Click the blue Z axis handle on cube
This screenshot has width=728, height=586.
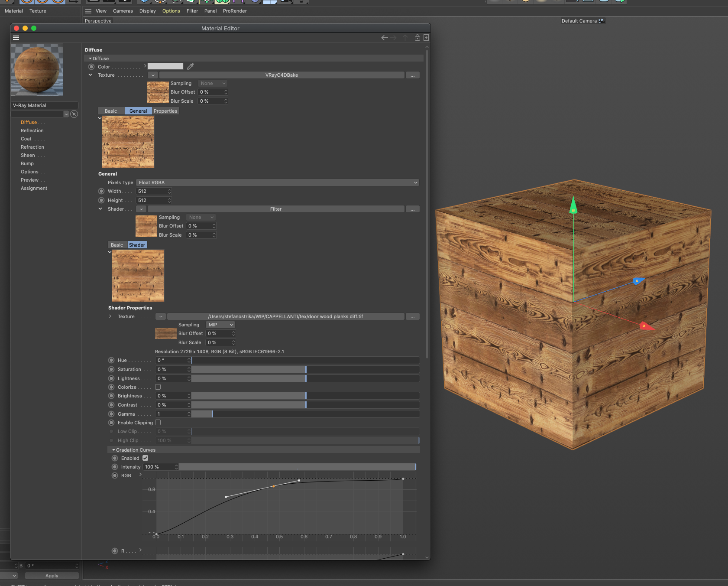[x=638, y=281]
